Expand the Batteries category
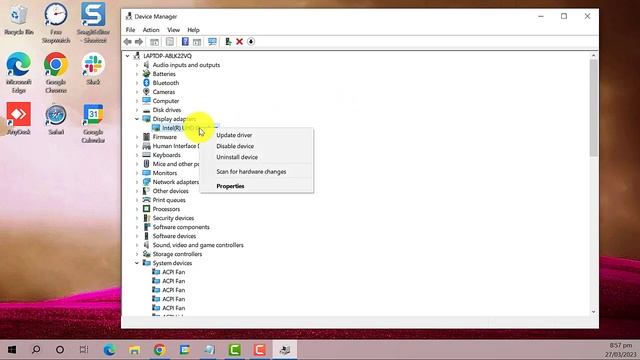 [137, 74]
